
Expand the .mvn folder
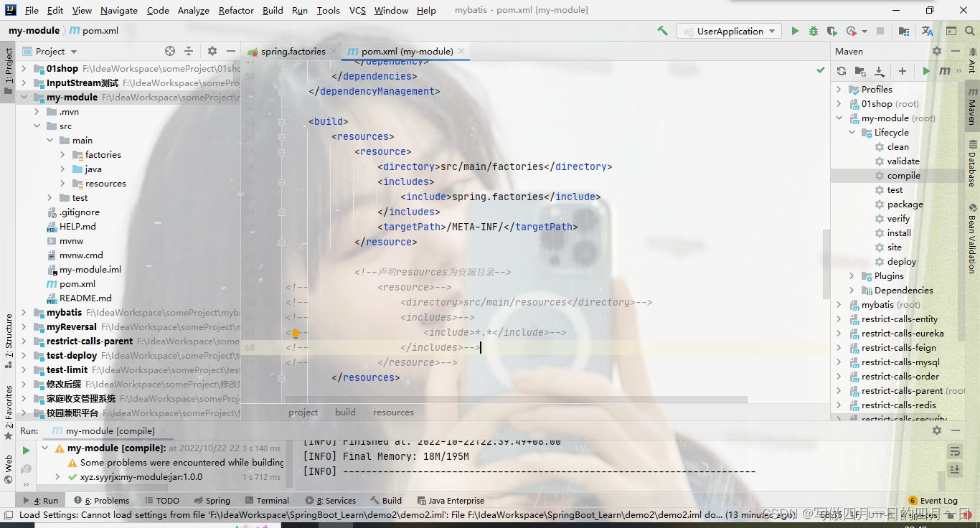point(37,111)
